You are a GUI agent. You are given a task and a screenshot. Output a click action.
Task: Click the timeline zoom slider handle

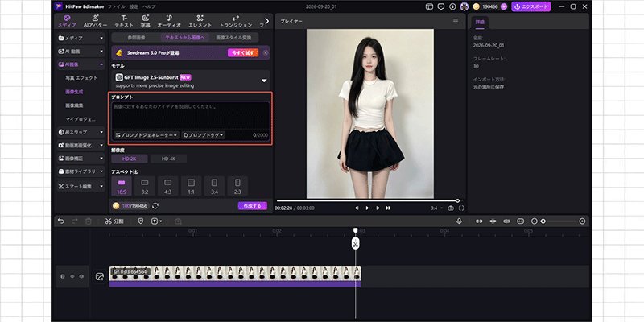point(543,221)
